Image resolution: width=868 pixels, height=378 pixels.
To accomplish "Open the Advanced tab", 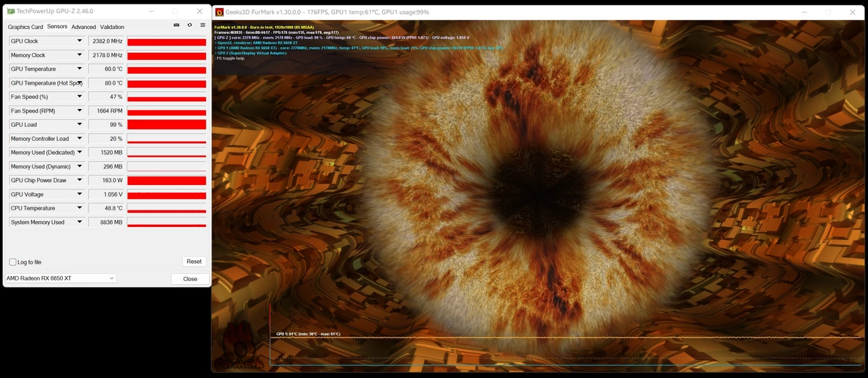I will tap(83, 27).
